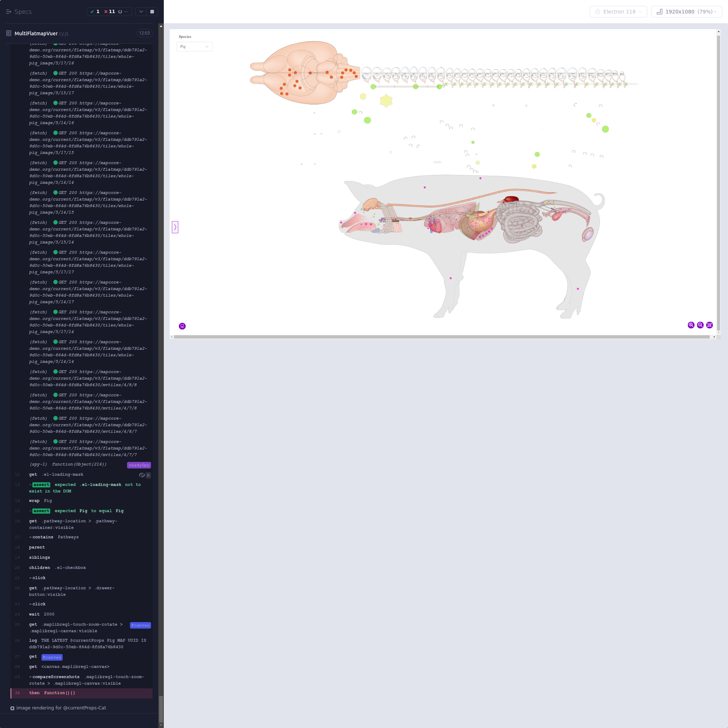Click the map's horizontal scrollbar
Screen dimensions: 728x728
[442, 337]
